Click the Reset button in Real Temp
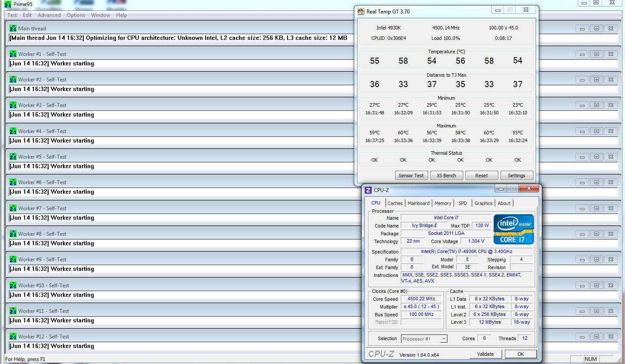 481,175
